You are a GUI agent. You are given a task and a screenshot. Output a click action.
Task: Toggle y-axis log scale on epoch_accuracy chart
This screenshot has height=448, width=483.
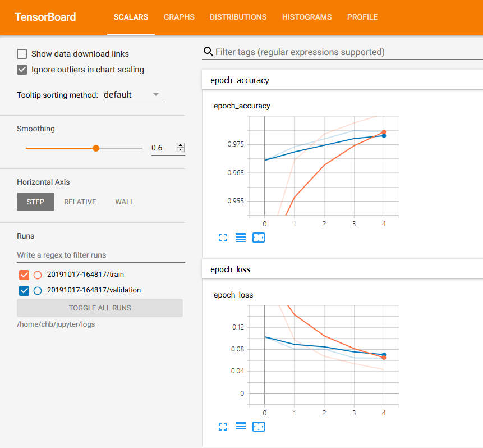pos(241,237)
